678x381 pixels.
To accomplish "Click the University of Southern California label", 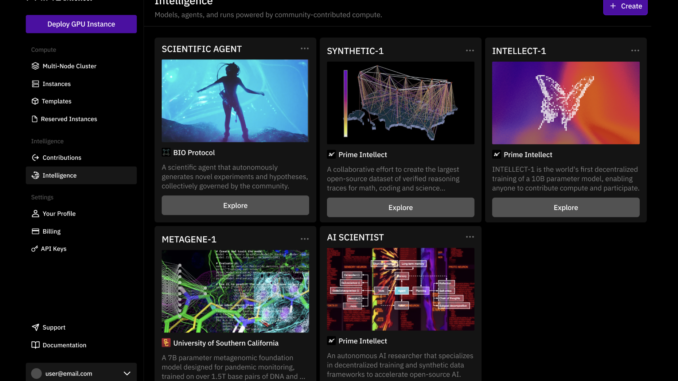I will coord(226,343).
